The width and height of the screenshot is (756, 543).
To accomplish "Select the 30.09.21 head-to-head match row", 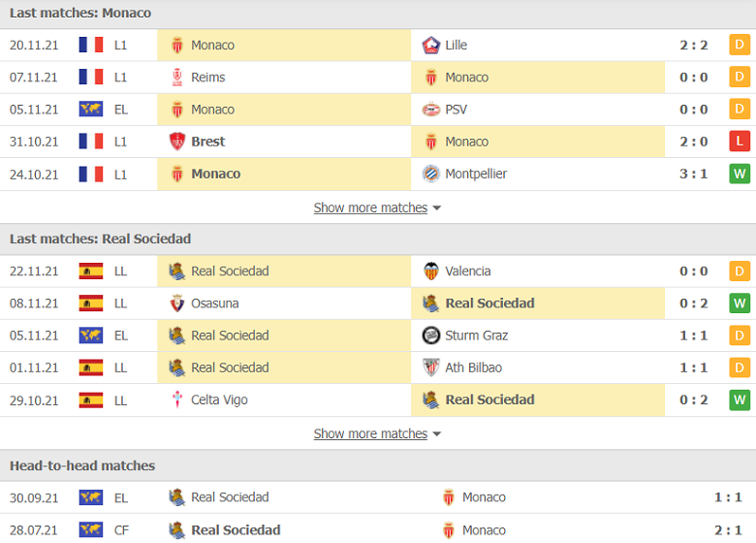I will 378,497.
